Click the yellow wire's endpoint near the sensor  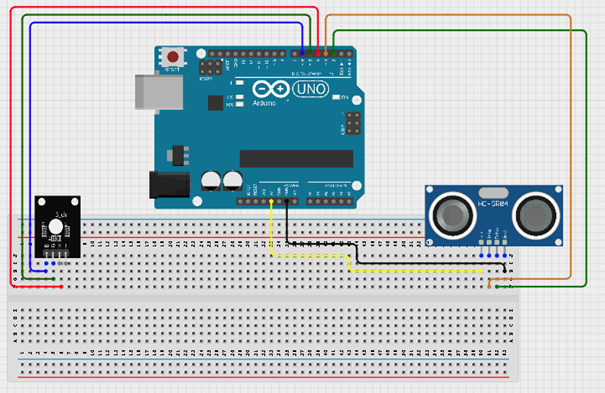(x=481, y=271)
